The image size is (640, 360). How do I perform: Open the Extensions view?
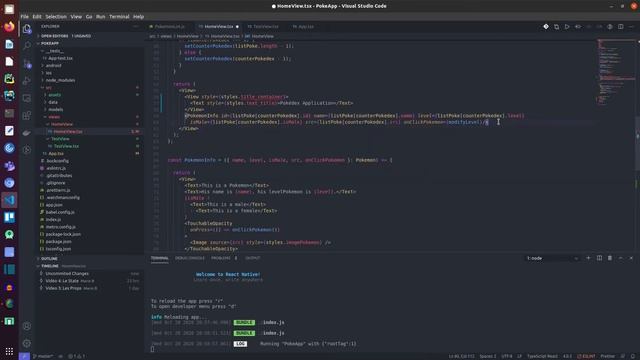click(x=27, y=116)
